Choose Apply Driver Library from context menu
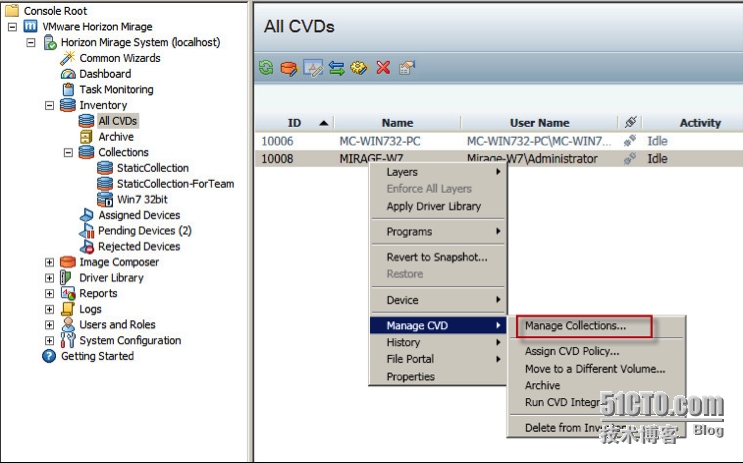Viewport: 743px width, 463px height. click(x=438, y=206)
